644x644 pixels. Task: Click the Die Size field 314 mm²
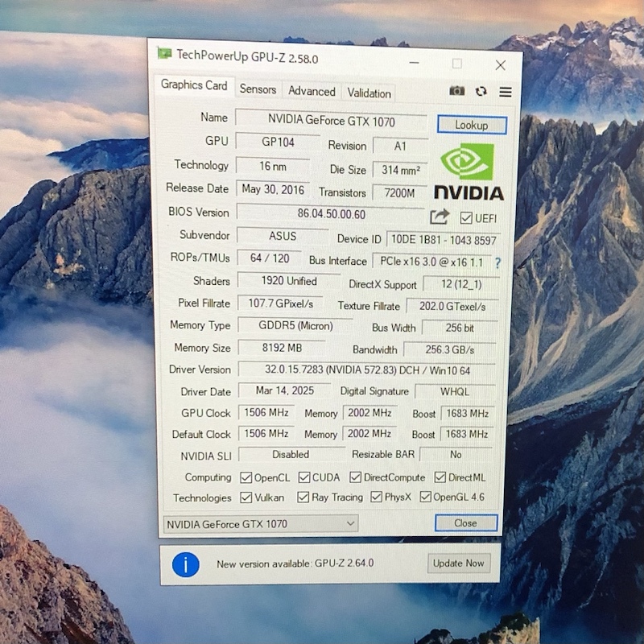pyautogui.click(x=400, y=170)
